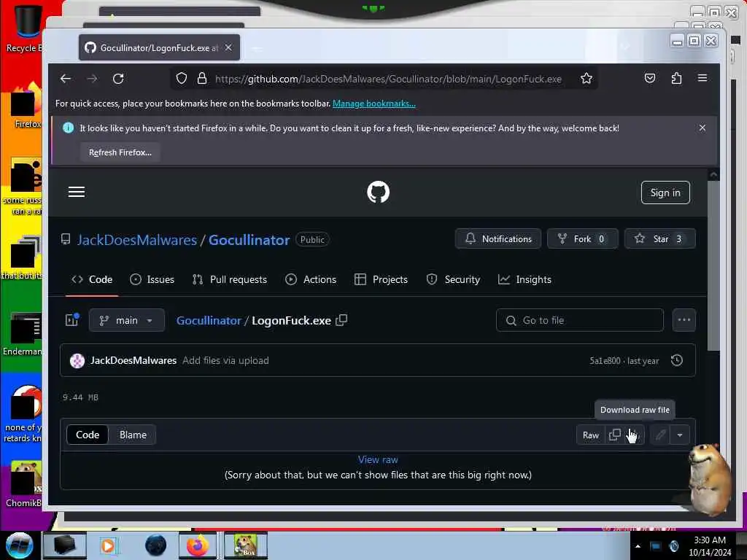
Task: Open commit 5a1e800 link
Action: point(605,360)
